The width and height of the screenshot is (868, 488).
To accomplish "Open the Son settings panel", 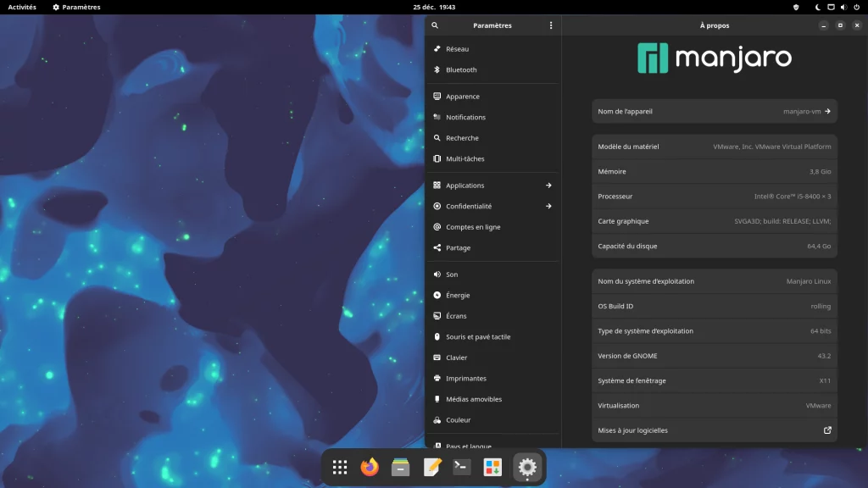I will pos(452,274).
